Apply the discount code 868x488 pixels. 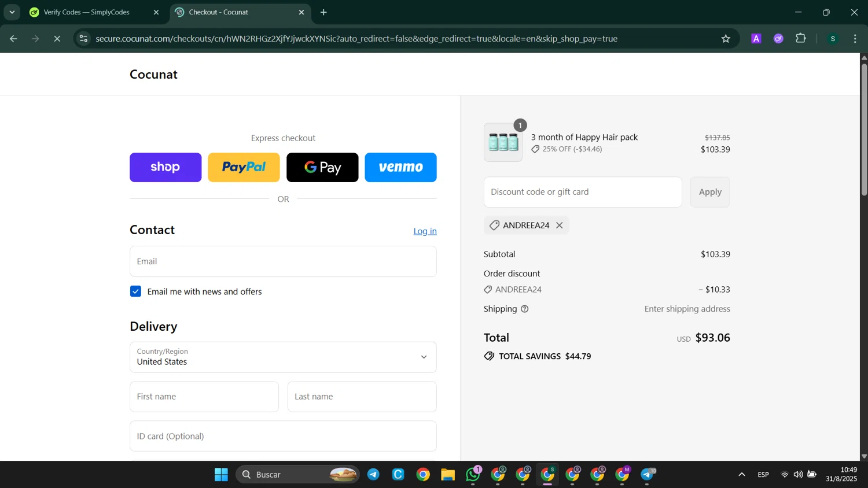point(710,192)
